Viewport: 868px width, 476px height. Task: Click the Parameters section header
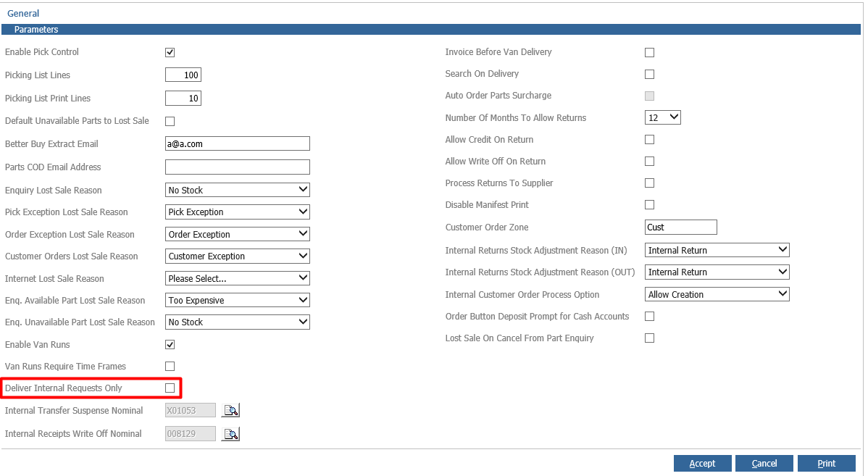click(x=430, y=29)
